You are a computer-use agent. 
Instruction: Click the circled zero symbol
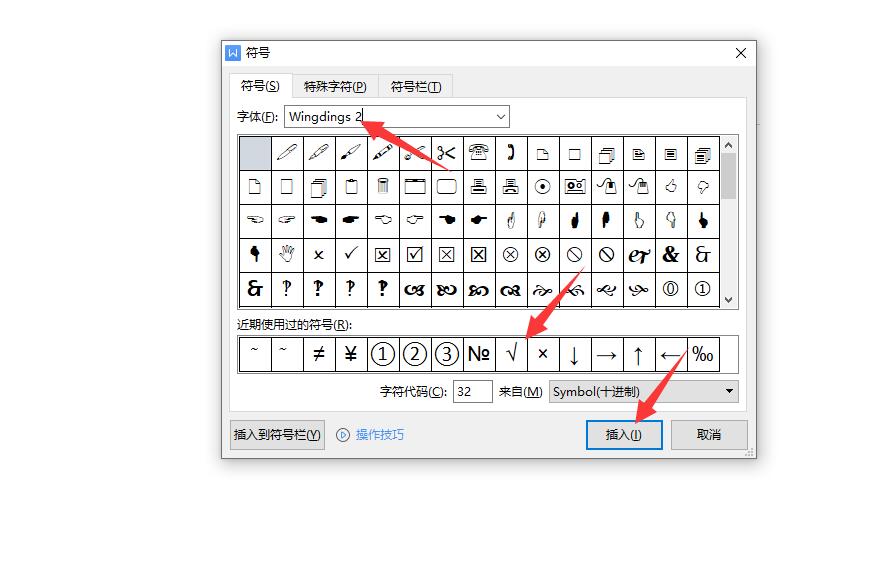click(x=670, y=289)
